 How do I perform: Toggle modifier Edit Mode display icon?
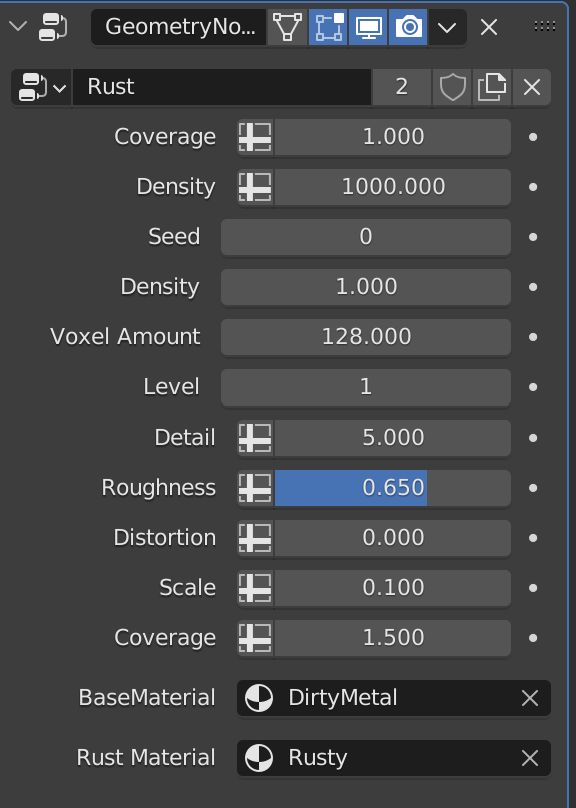pos(328,27)
